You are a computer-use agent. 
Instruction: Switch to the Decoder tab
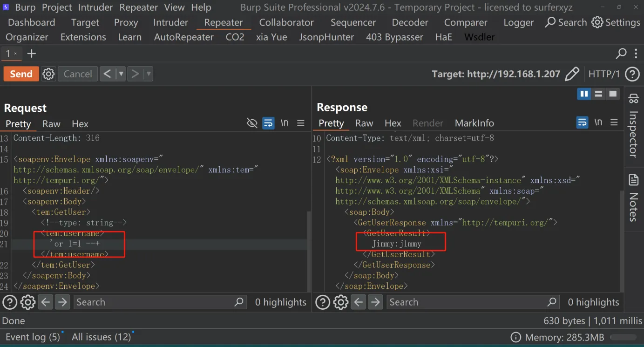[x=410, y=22]
